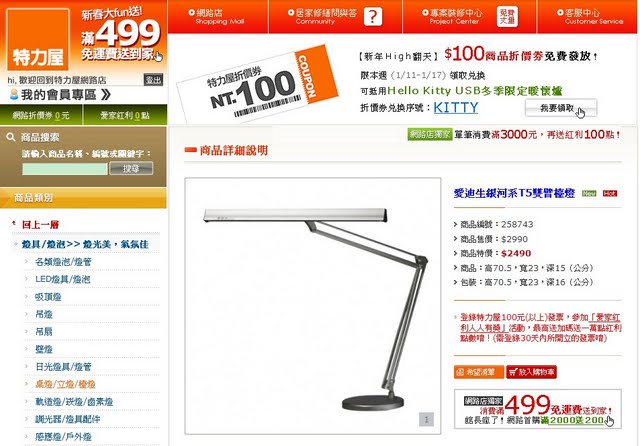This screenshot has height=446, width=640.
Task: Click the 搜尋 search button
Action: (131, 168)
